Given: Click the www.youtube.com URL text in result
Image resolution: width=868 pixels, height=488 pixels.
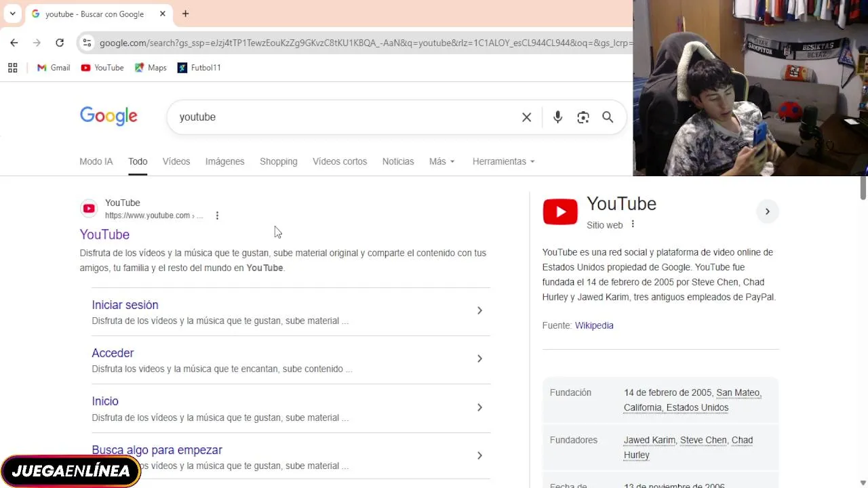Looking at the screenshot, I should tap(154, 216).
